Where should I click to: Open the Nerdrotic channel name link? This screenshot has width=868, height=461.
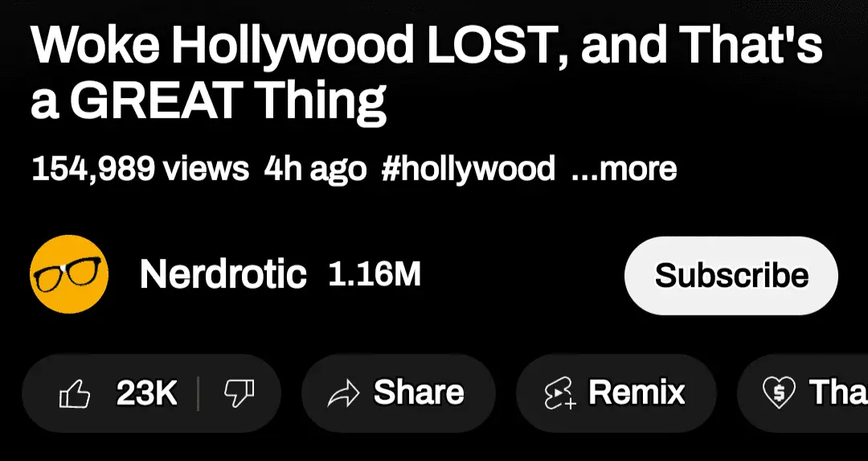click(x=223, y=275)
